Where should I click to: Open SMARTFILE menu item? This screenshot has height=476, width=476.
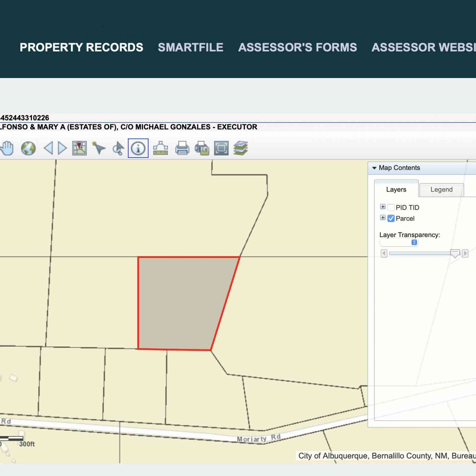191,47
